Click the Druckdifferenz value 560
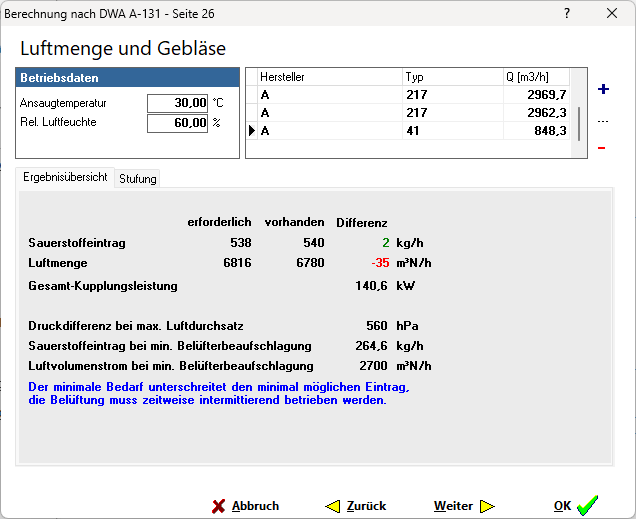This screenshot has width=636, height=519. [x=377, y=326]
